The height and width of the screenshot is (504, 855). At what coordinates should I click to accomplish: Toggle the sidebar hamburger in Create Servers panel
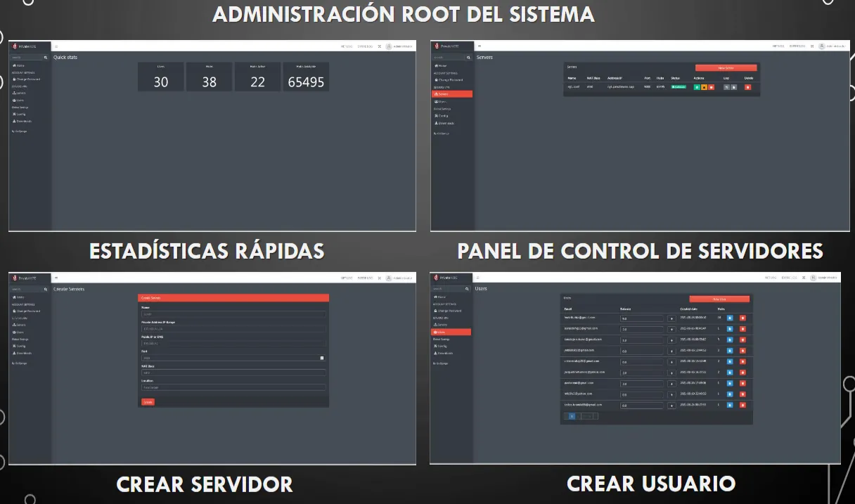56,278
